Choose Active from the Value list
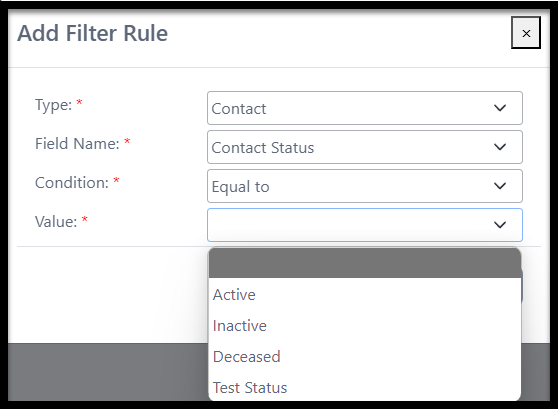The width and height of the screenshot is (558, 409). click(365, 294)
